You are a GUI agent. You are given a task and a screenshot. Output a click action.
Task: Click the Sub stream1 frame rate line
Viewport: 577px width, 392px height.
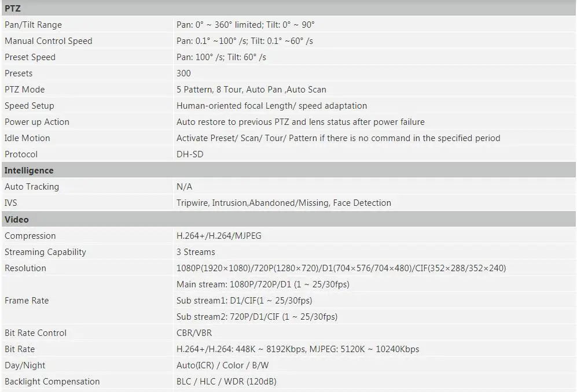(x=244, y=301)
